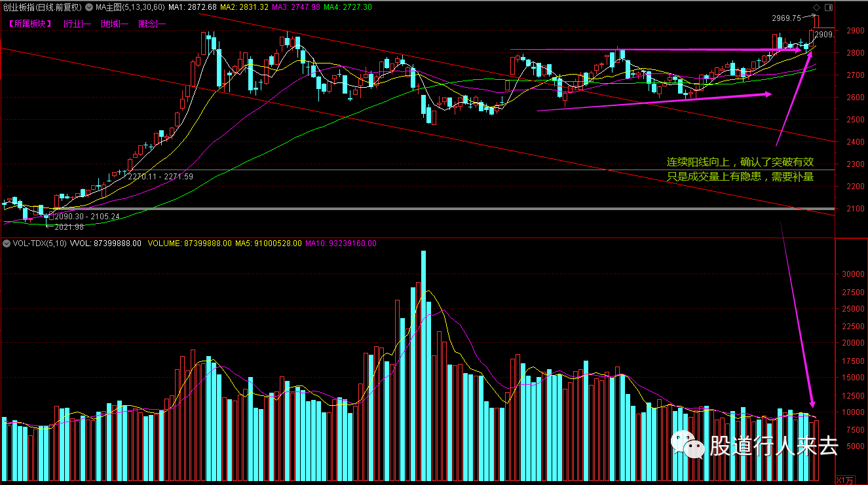Viewport: 868px width, 485px height.
Task: Click the tallest volume bar in the chart
Action: coord(423,367)
